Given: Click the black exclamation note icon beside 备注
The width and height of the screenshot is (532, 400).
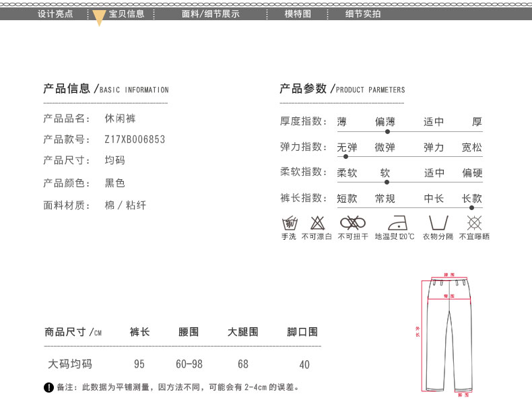Looking at the screenshot, I should click(x=48, y=387).
